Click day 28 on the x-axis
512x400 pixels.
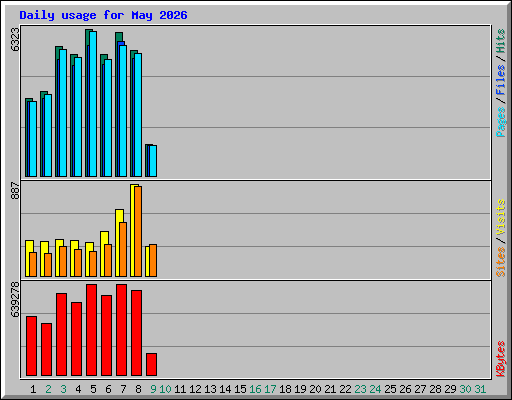tap(435, 389)
